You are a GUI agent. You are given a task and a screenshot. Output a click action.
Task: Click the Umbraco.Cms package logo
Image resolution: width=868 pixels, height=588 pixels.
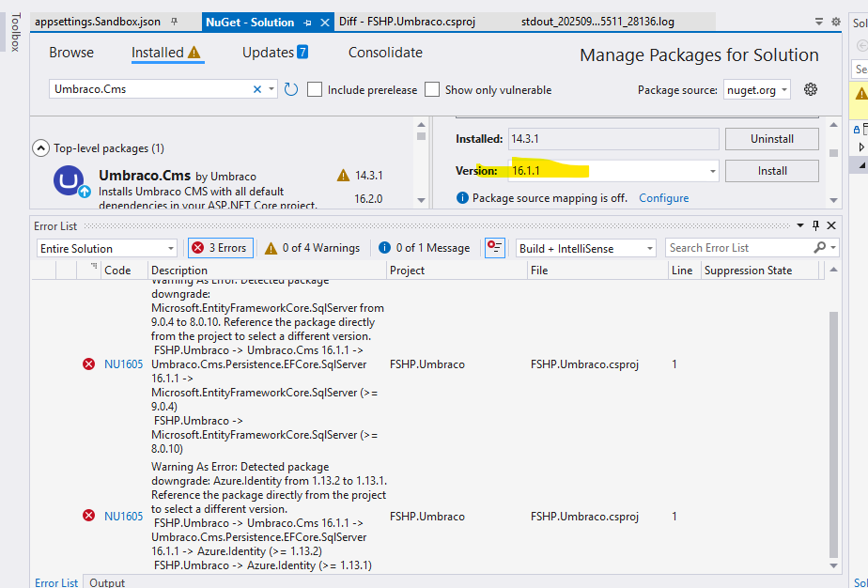(70, 180)
